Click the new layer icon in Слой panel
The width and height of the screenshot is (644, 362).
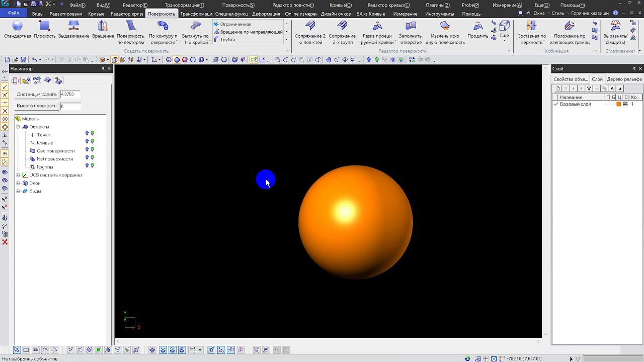coord(558,88)
